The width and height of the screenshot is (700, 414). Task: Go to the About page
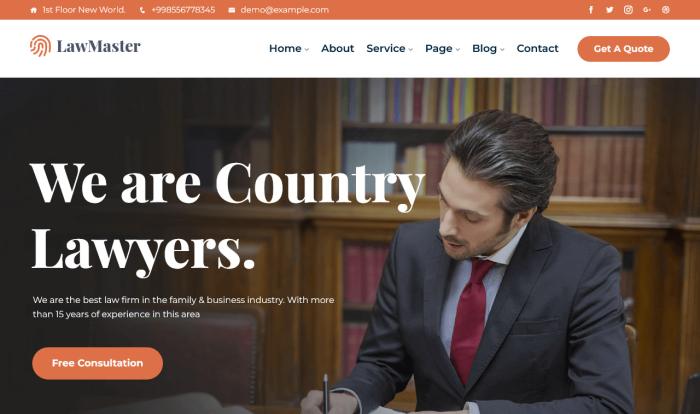click(338, 48)
